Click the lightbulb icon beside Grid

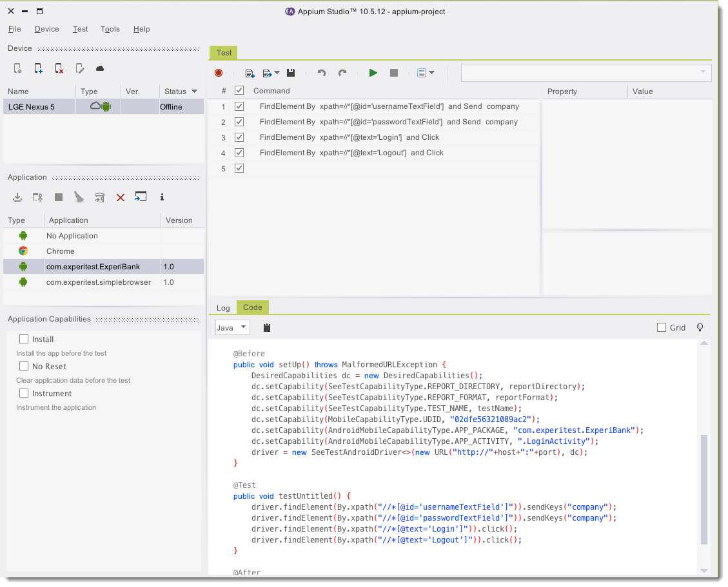point(700,328)
